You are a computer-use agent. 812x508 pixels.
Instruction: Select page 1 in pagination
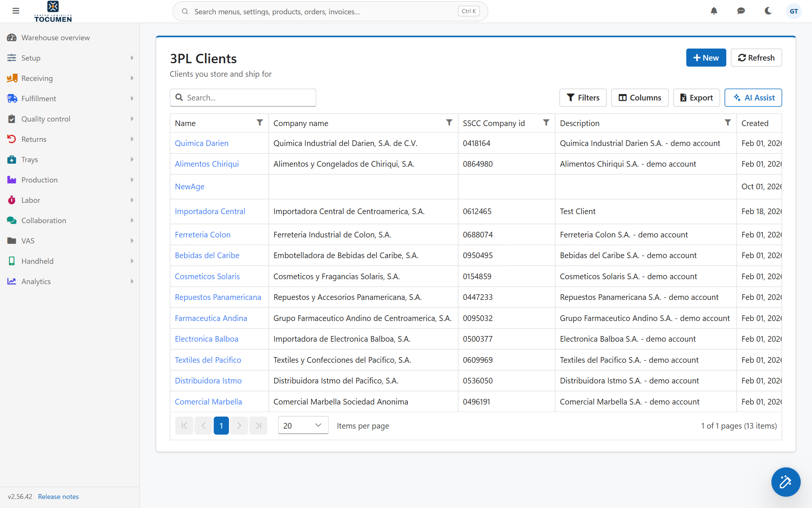click(221, 426)
